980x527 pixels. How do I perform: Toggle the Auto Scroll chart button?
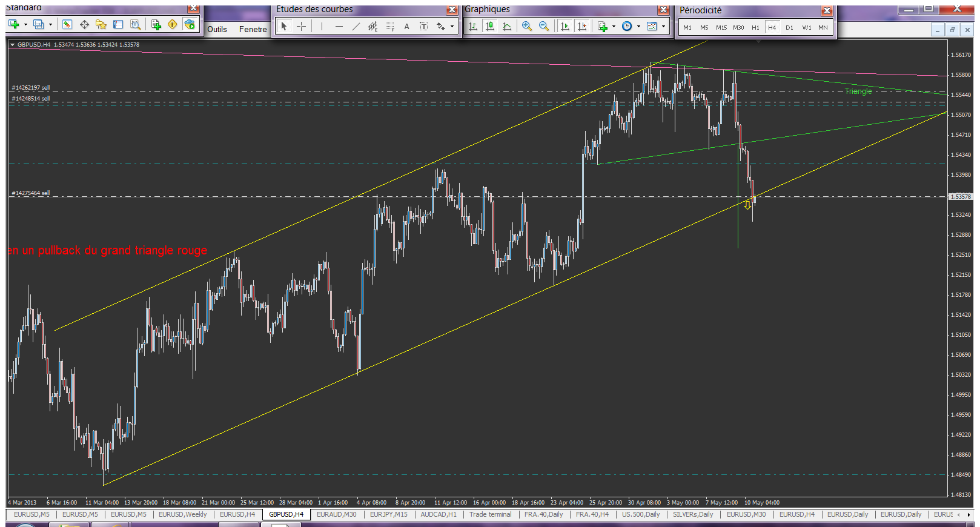click(x=565, y=26)
